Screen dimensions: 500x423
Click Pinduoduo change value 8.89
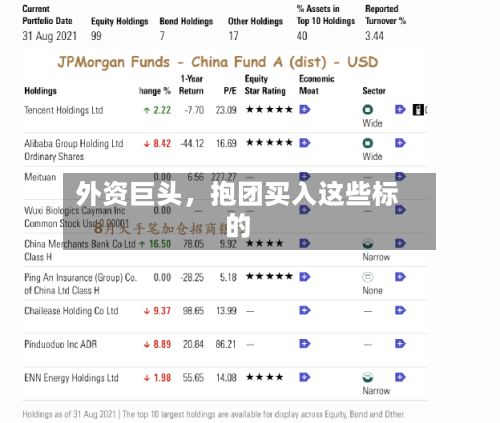162,344
